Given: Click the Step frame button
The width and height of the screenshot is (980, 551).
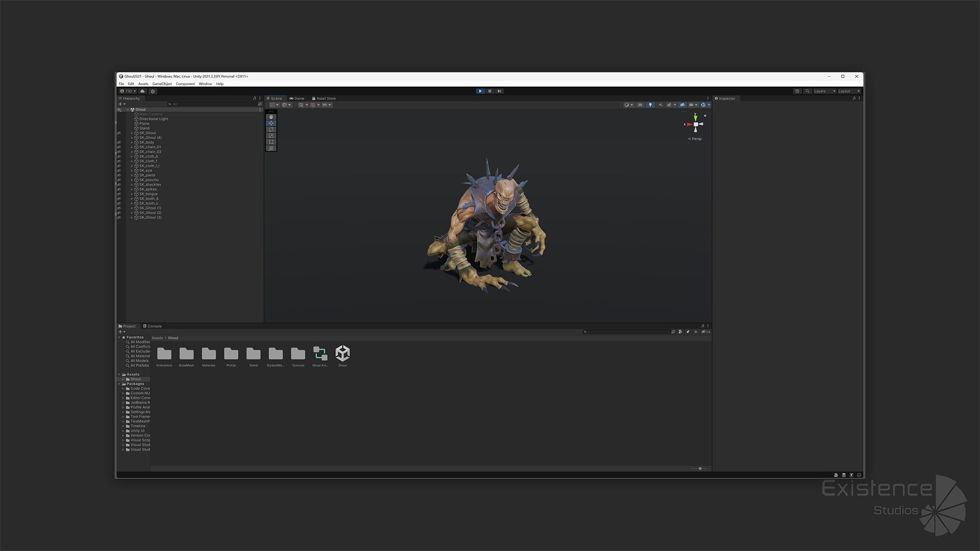Looking at the screenshot, I should pos(500,91).
